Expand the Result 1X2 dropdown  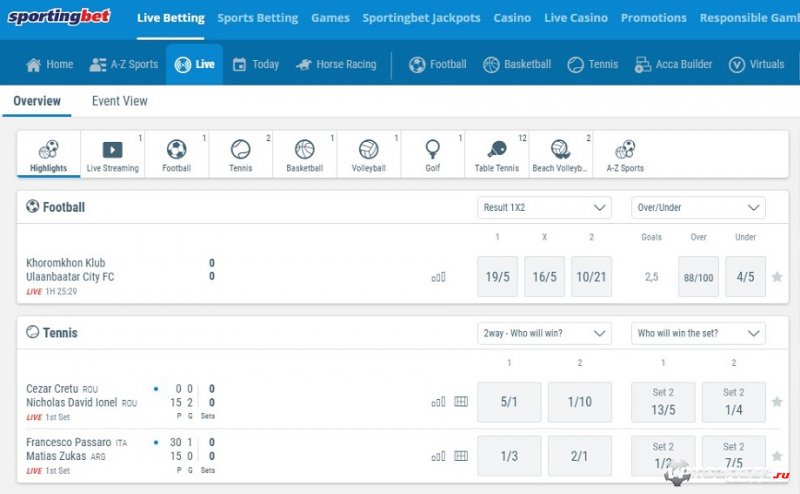pos(544,208)
